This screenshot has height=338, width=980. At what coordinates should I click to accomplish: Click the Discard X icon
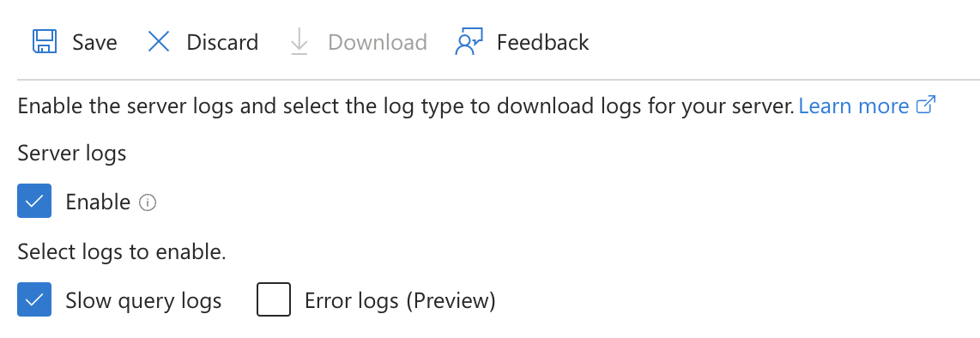(159, 42)
